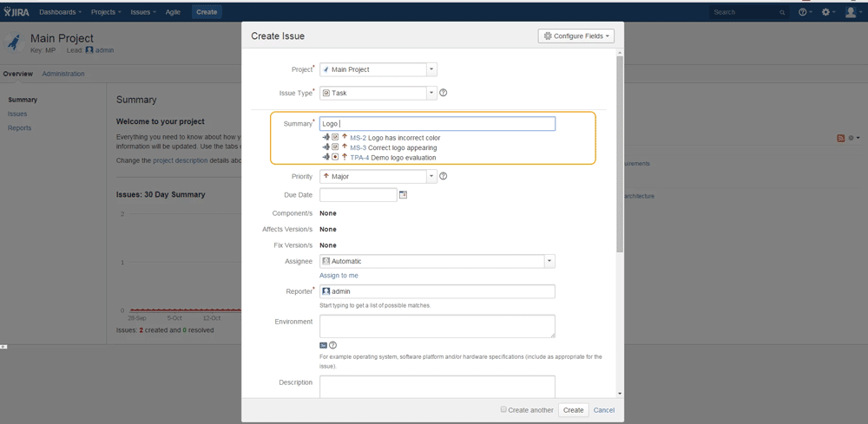Select Summary in the left sidebar
The width and height of the screenshot is (868, 424).
coord(23,100)
